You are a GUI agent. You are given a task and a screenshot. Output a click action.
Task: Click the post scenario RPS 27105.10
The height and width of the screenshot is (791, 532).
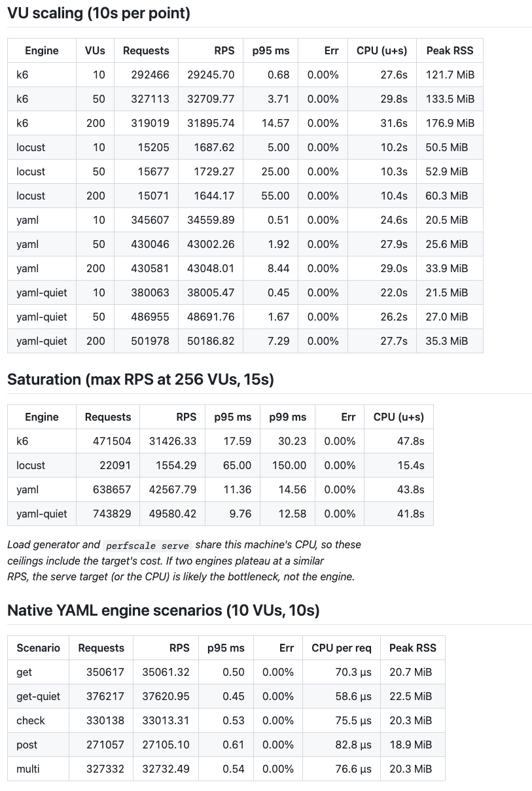(x=166, y=745)
